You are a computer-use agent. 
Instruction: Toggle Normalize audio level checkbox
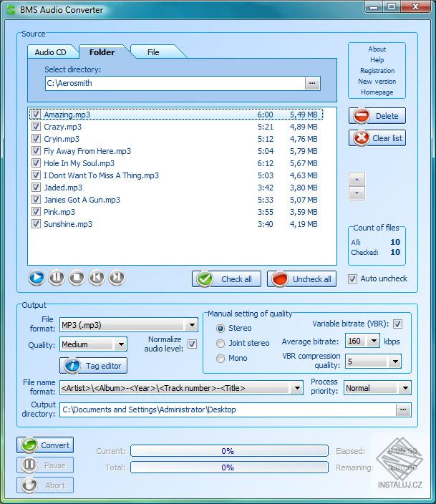coord(193,344)
